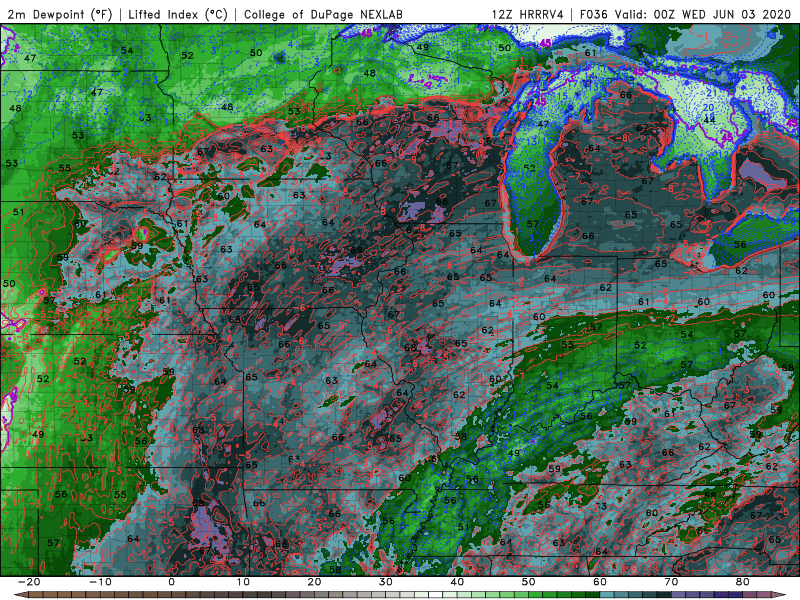Click the 50 label on the color scale
The image size is (800, 600).
(x=529, y=582)
